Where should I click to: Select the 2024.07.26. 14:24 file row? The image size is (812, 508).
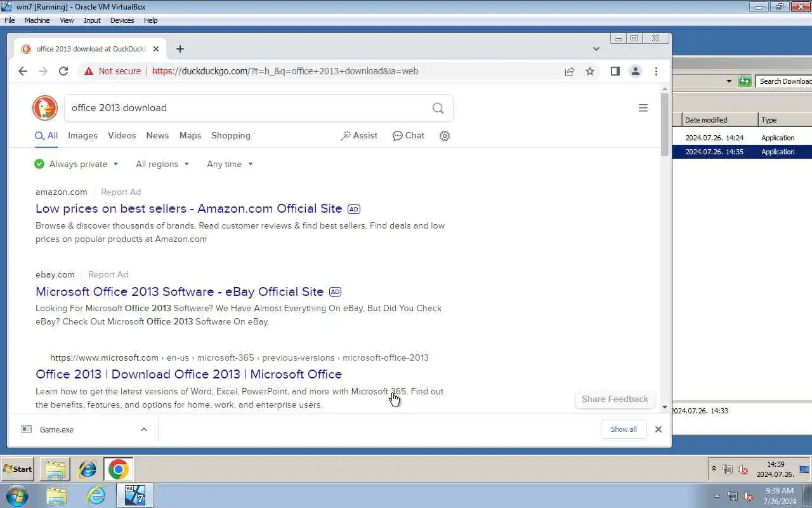742,138
